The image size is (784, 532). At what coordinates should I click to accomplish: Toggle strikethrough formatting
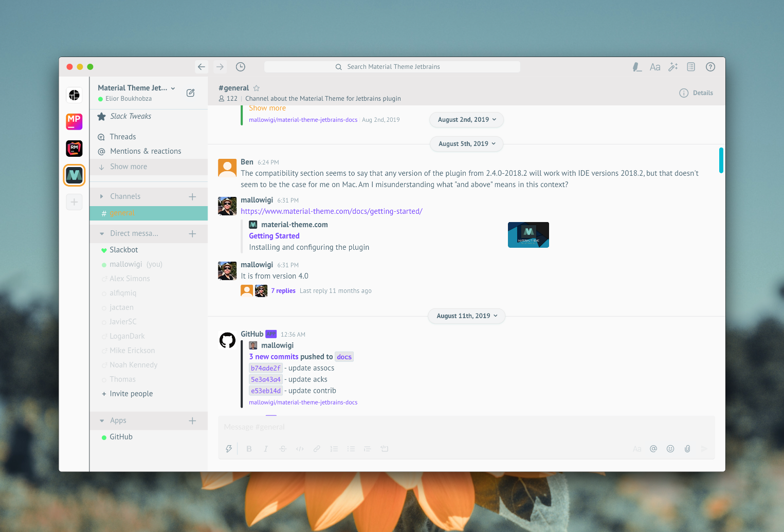point(283,449)
